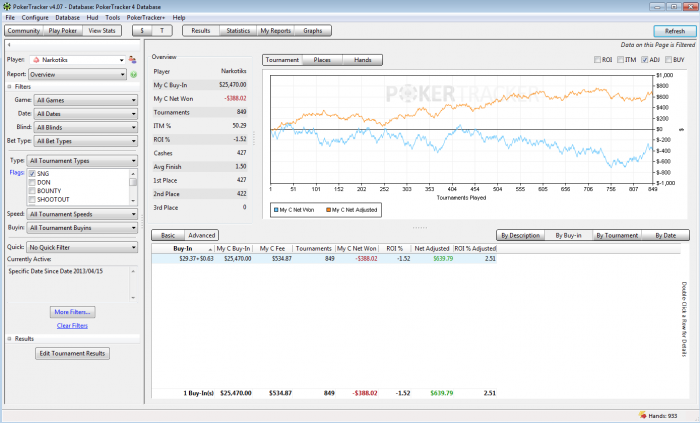Open the Report dropdown showing Overview
Viewport: 700px width, 423px height.
[78, 75]
